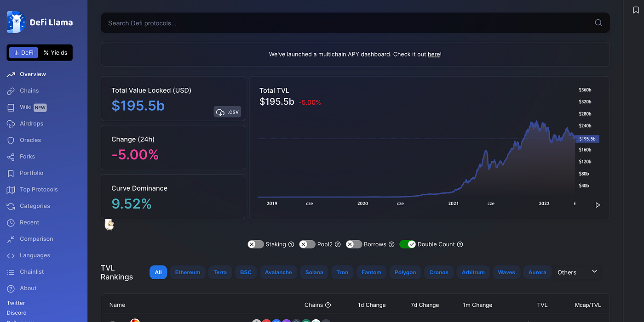Toggle the Borrows switch
This screenshot has height=322, width=644.
click(354, 244)
